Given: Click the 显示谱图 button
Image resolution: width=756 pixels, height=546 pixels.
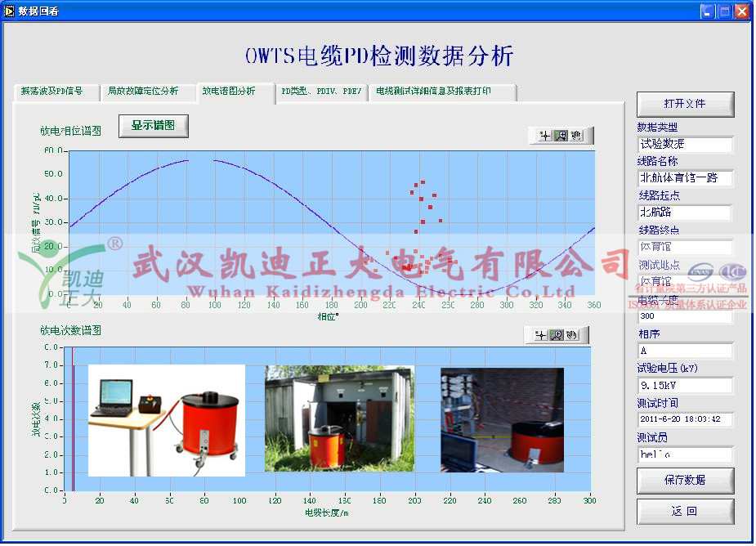Looking at the screenshot, I should (x=152, y=127).
